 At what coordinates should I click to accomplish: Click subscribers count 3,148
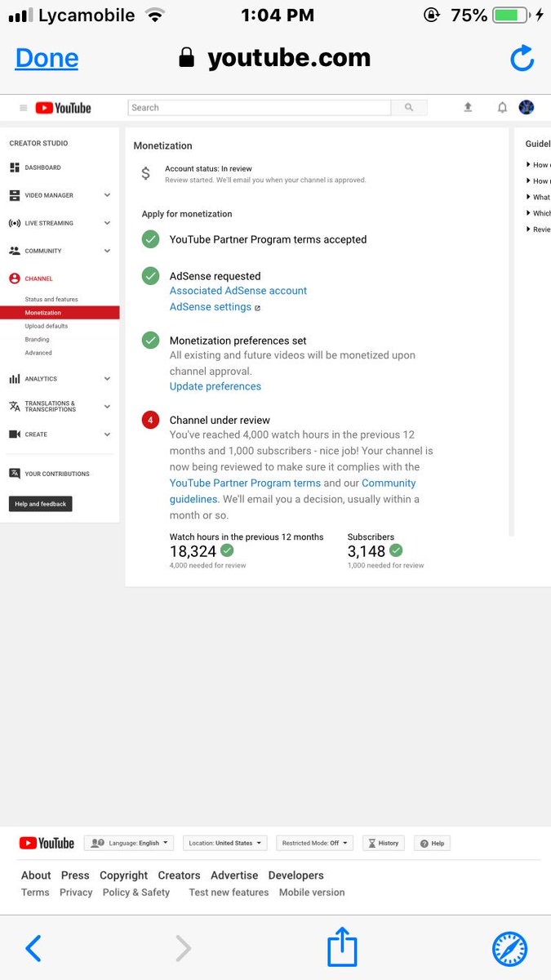coord(367,551)
